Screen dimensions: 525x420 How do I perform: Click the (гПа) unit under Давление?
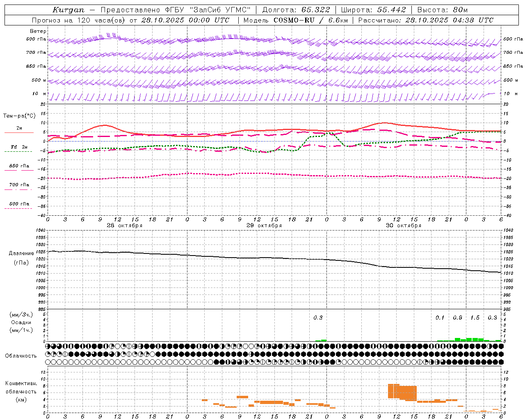(x=21, y=263)
